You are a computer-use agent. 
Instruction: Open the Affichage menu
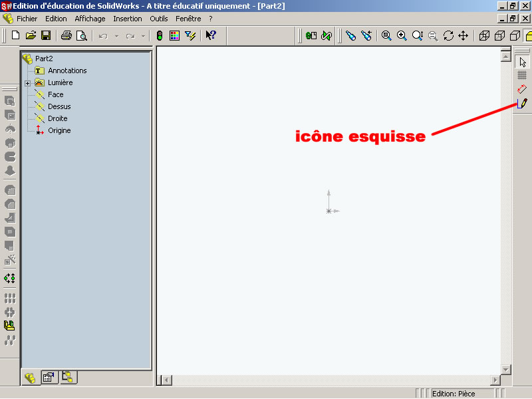(x=90, y=19)
